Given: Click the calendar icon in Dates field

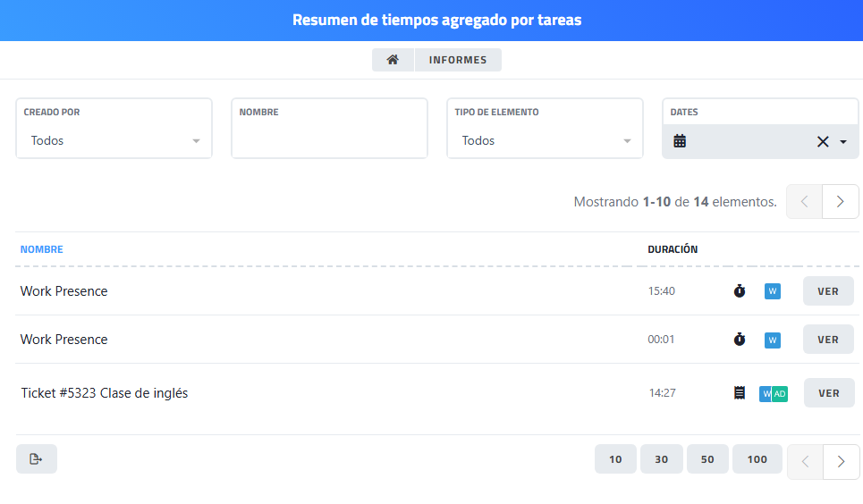Looking at the screenshot, I should (x=680, y=141).
